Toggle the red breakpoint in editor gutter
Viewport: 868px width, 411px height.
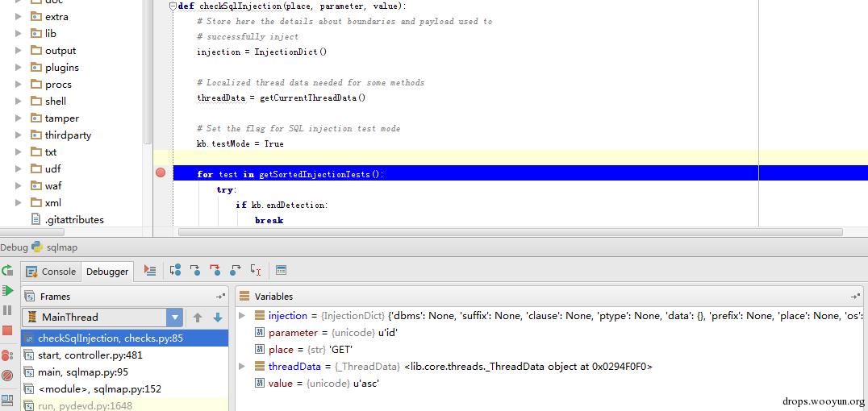click(161, 173)
